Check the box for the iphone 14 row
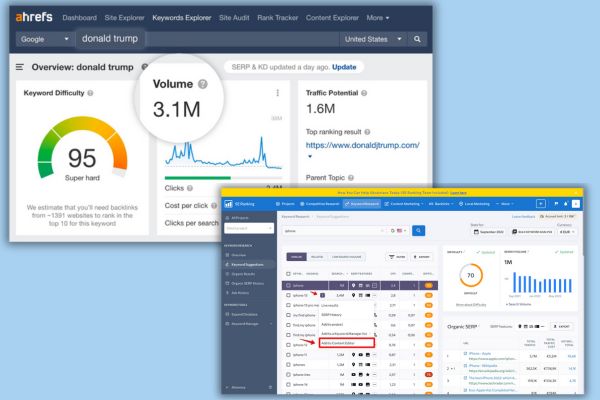This screenshot has height=400, width=600. (289, 385)
